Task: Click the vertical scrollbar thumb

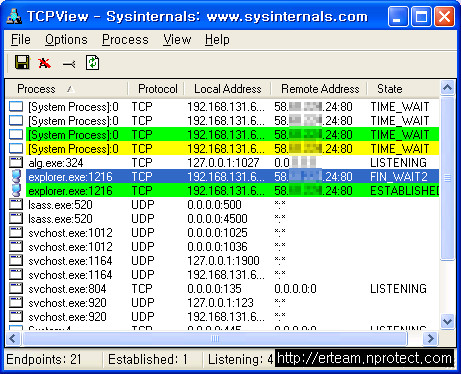Action: click(x=447, y=178)
